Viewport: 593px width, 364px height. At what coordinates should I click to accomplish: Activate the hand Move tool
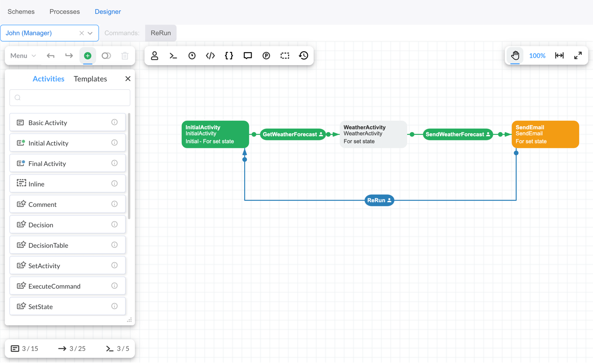515,55
